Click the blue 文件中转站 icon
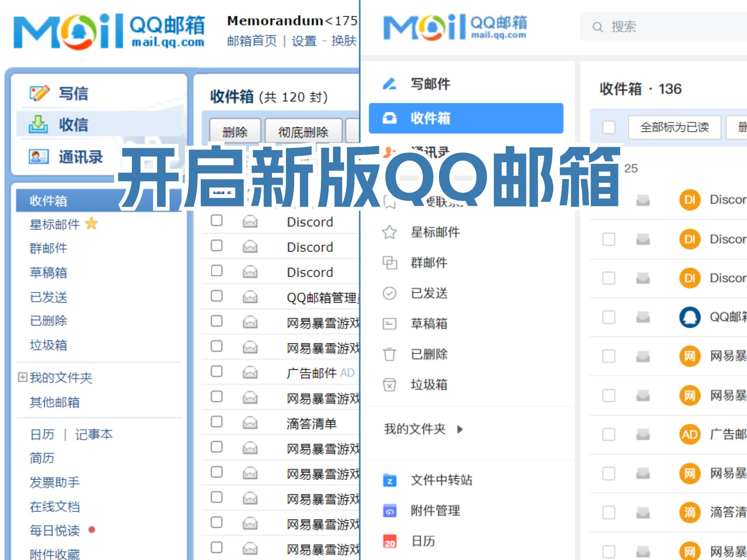The height and width of the screenshot is (560, 747). coord(389,481)
